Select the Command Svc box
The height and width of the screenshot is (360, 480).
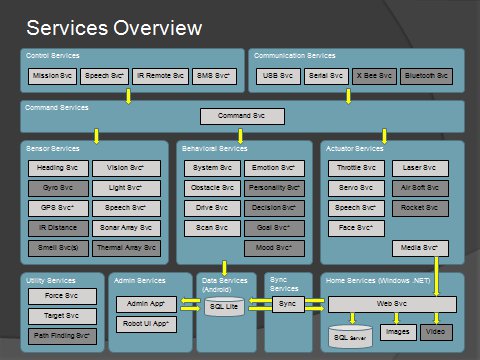tap(242, 116)
